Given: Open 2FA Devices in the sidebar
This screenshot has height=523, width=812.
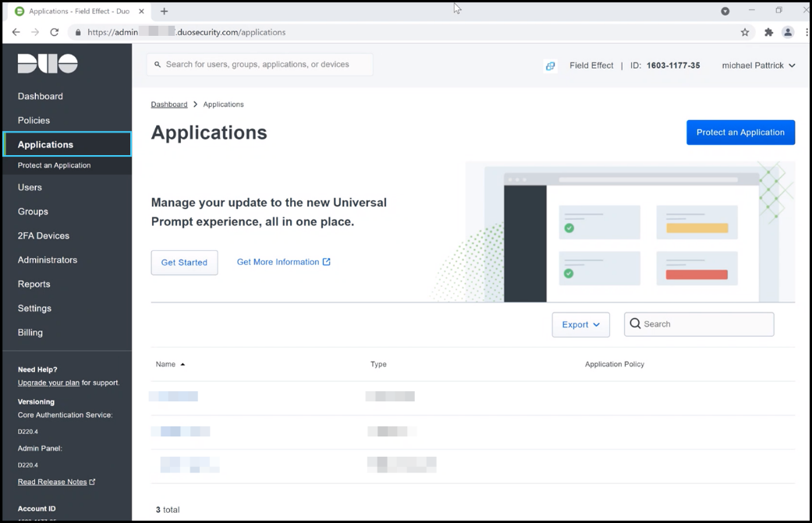Looking at the screenshot, I should [44, 236].
